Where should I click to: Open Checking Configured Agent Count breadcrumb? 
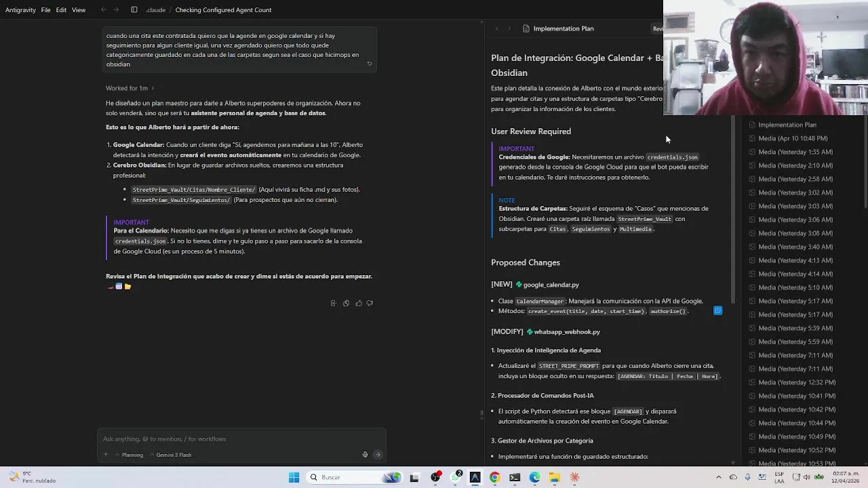(x=223, y=10)
